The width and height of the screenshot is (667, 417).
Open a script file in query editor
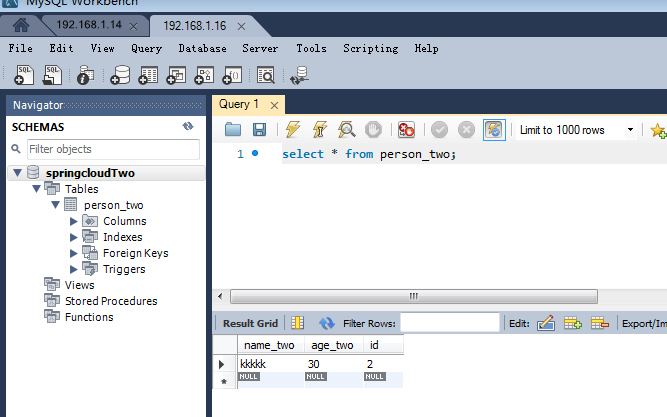coord(233,129)
